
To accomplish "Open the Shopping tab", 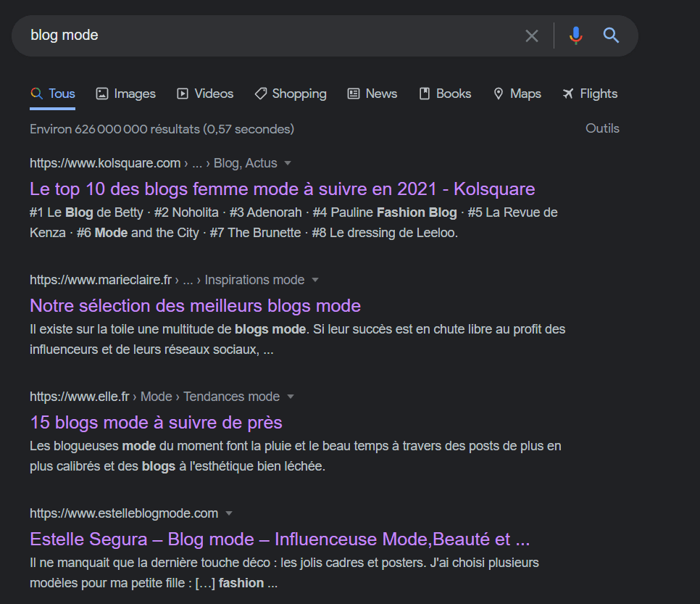I will [x=291, y=94].
